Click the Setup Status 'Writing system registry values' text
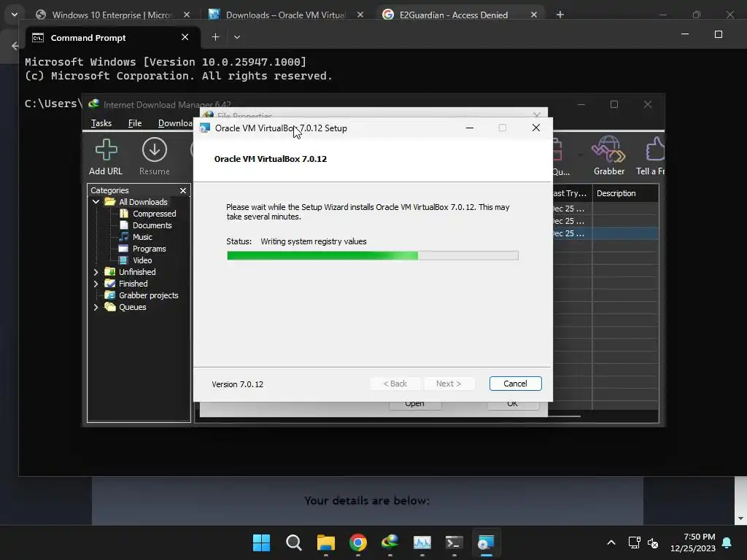The width and height of the screenshot is (747, 560). (314, 241)
